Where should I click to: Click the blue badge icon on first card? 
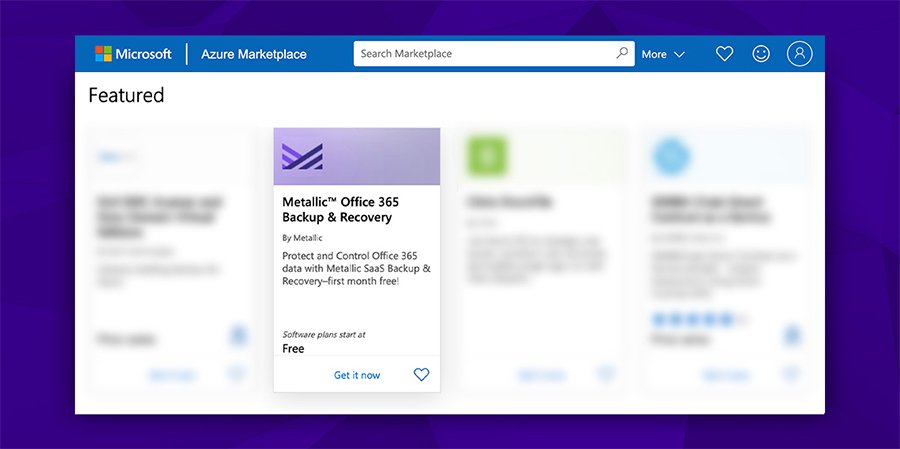[x=238, y=335]
